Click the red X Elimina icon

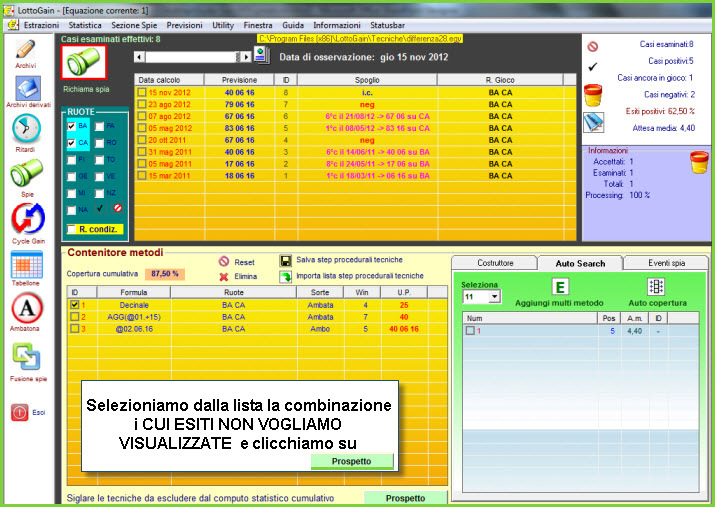[223, 276]
